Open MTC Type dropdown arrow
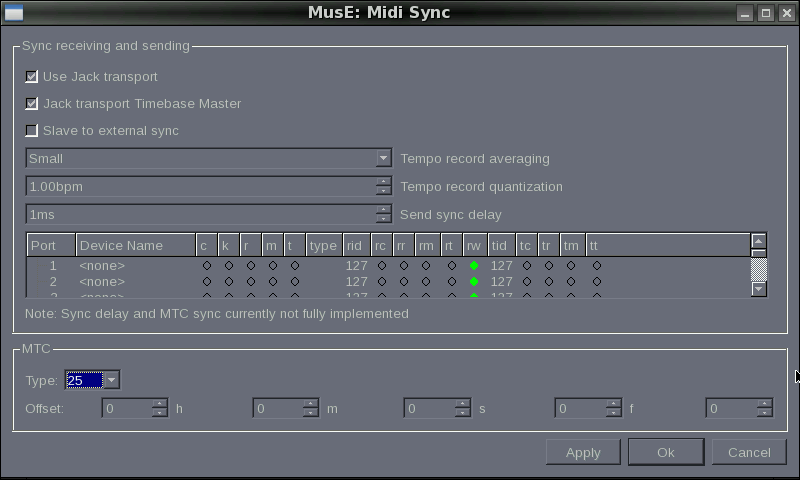The width and height of the screenshot is (800, 480). [x=112, y=380]
